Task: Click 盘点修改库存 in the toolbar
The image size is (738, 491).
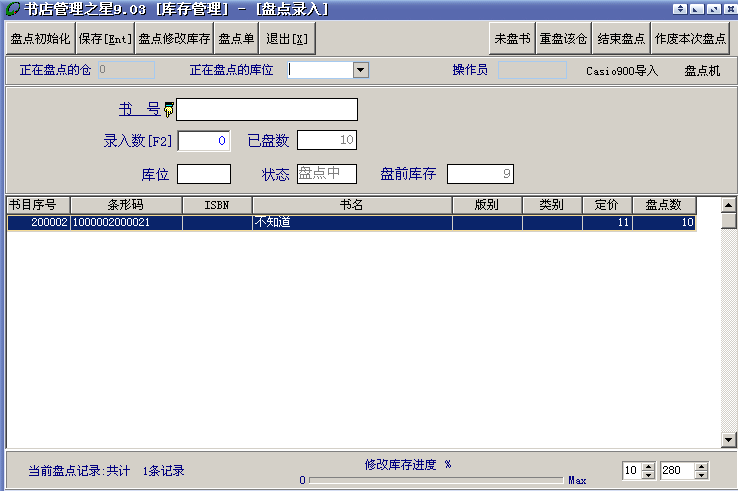Action: [x=174, y=39]
